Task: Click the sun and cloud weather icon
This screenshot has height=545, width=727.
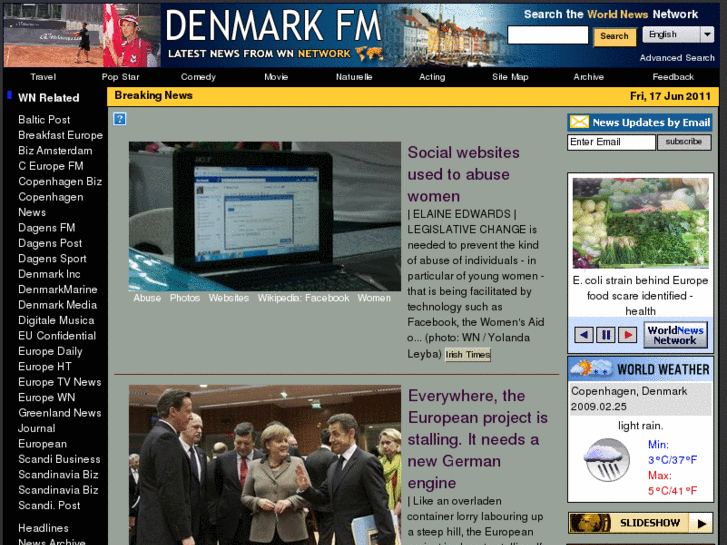Action: 590,369
